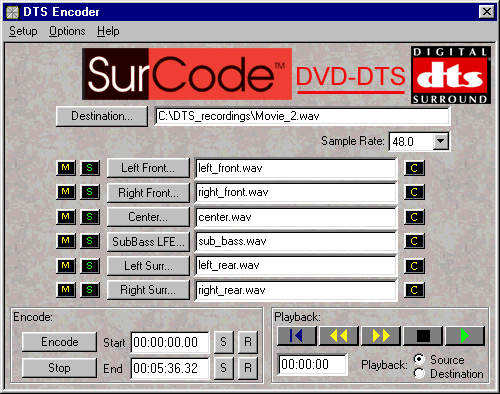The image size is (500, 394).
Task: Click the End time input field
Action: [x=170, y=368]
